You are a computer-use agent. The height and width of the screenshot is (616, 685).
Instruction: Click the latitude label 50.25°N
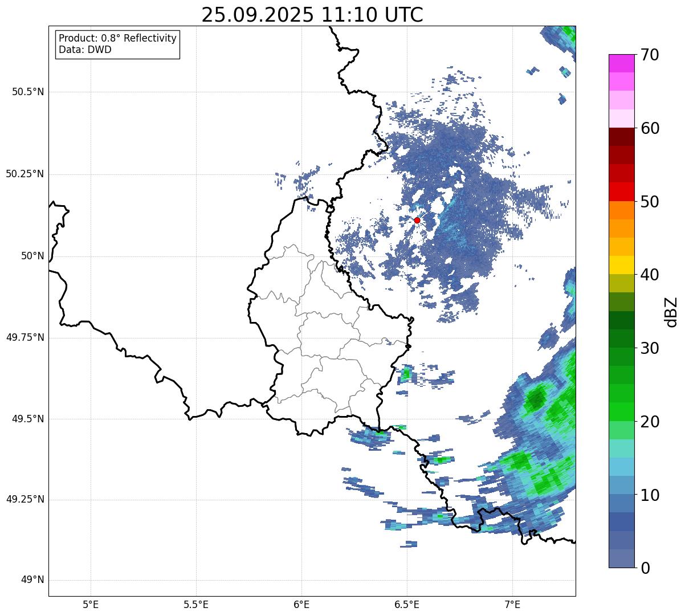pos(25,174)
